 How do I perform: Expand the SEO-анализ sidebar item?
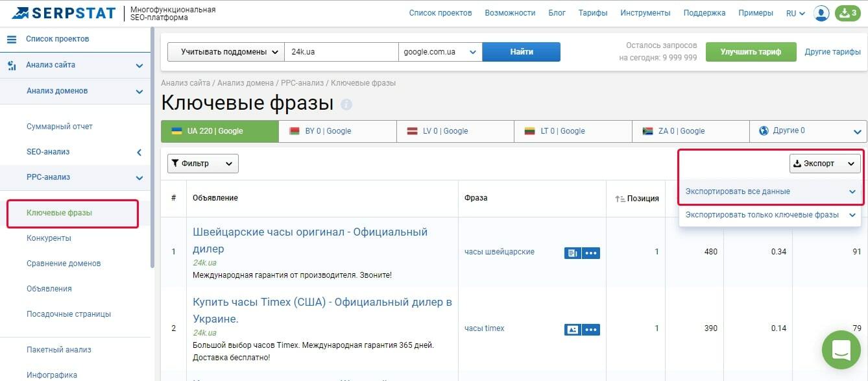click(x=139, y=153)
